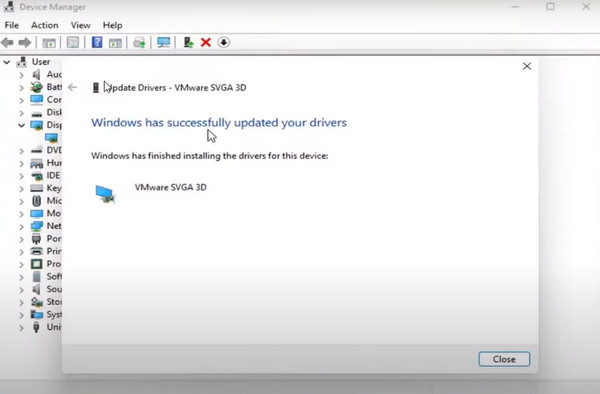Click the printer toolbar icon
600x394 pixels.
point(139,42)
